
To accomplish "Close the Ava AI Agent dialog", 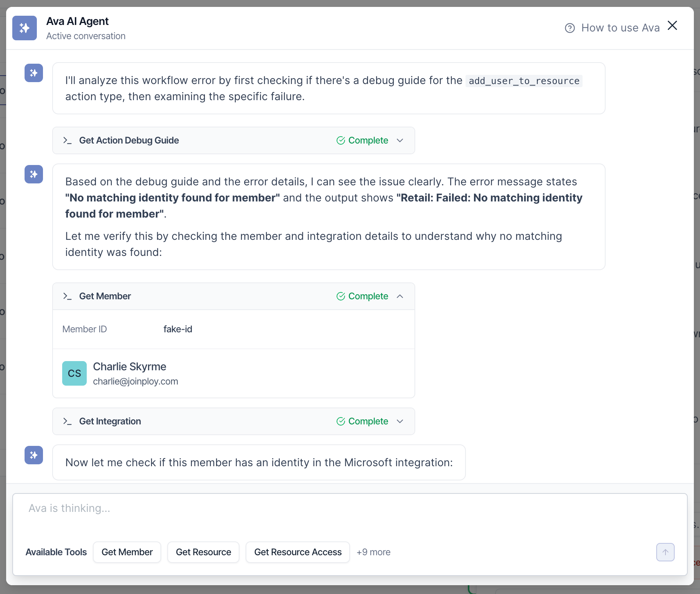I will tap(672, 26).
